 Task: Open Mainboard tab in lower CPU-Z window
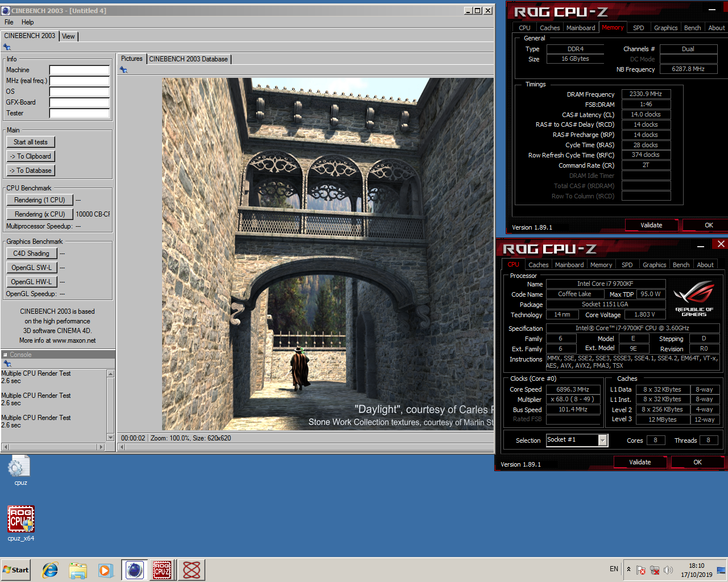click(569, 265)
